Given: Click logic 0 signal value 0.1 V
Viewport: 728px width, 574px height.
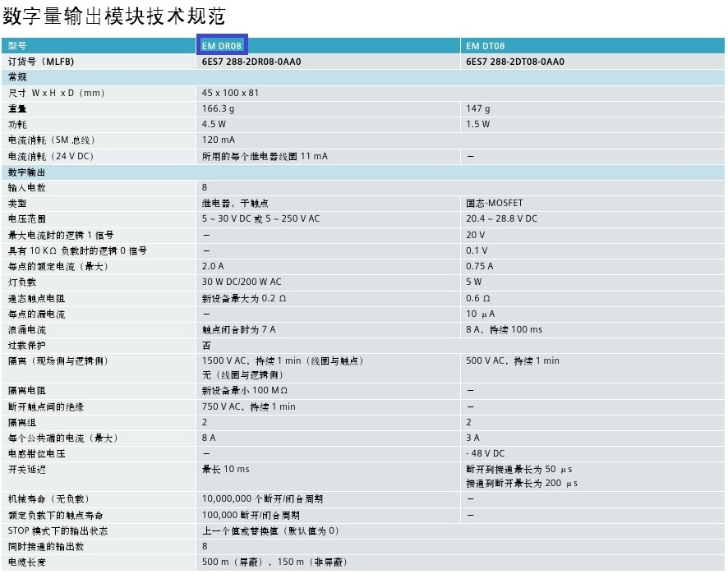Looking at the screenshot, I should click(477, 250).
